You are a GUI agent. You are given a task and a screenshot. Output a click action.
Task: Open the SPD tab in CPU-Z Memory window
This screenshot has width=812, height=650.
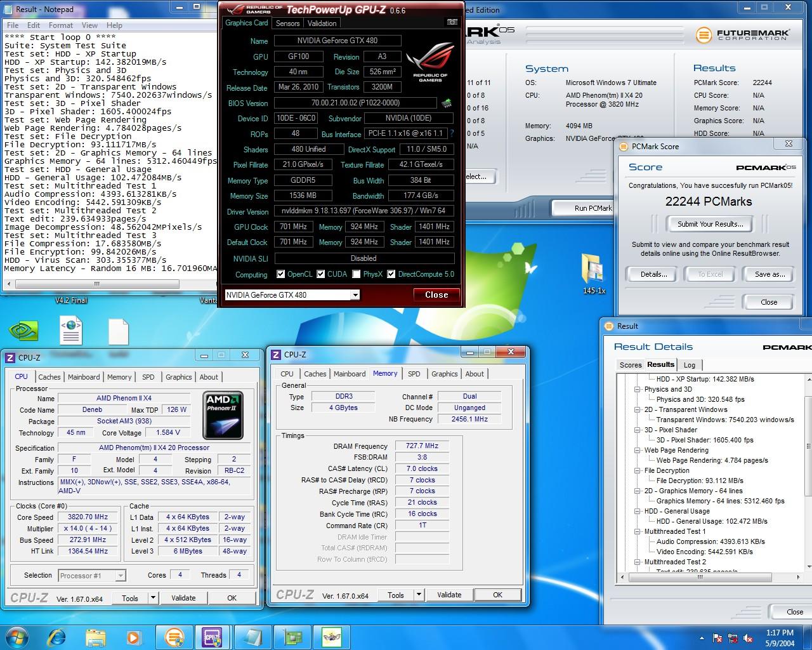point(414,374)
